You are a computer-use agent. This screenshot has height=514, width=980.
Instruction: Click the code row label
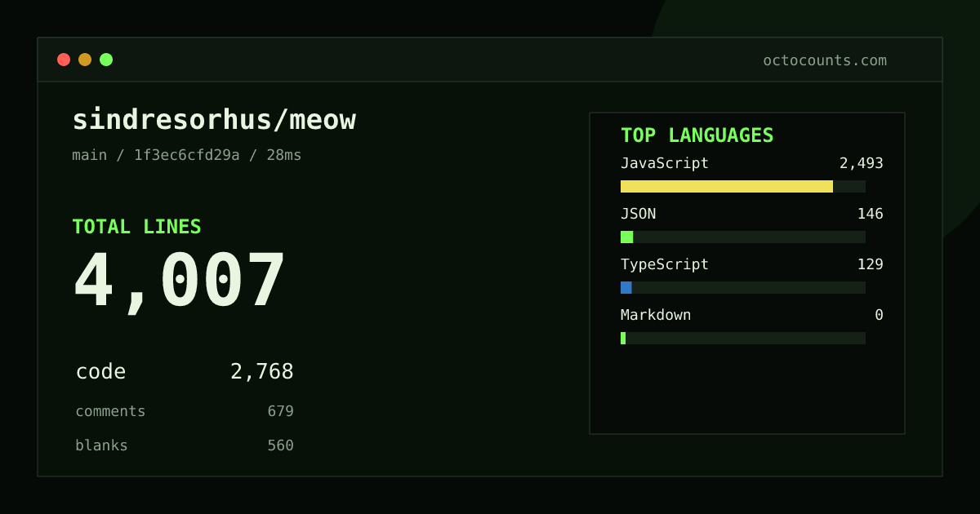(x=100, y=372)
